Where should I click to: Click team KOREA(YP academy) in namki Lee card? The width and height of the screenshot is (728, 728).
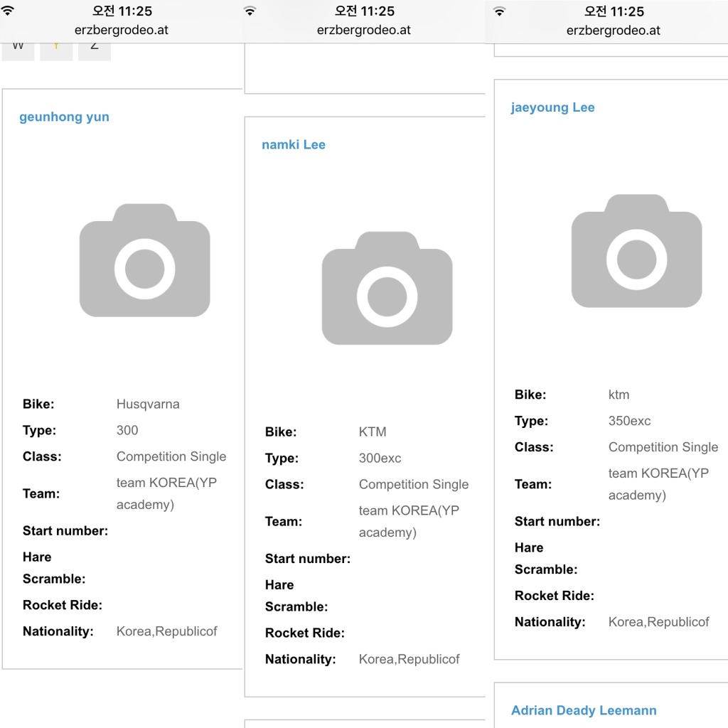pyautogui.click(x=409, y=521)
